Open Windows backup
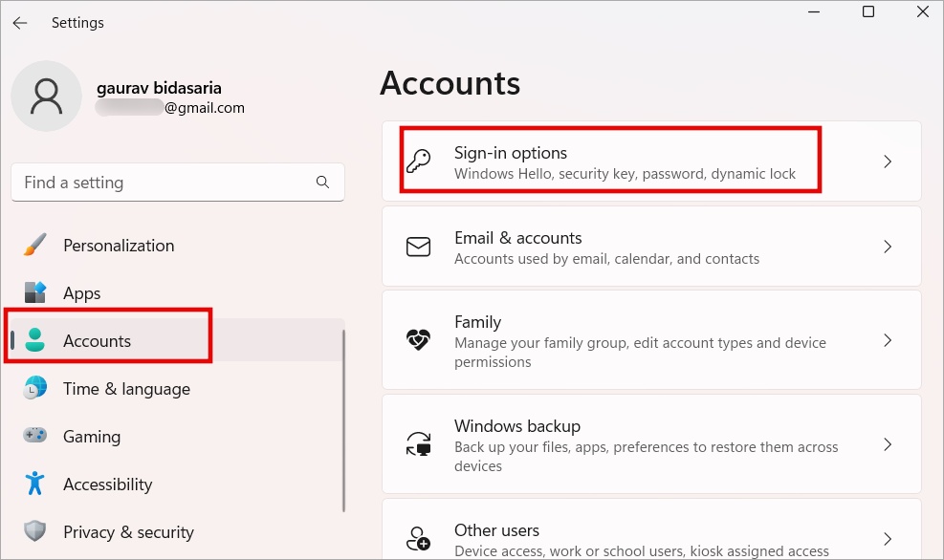Viewport: 944px width, 560px height. pyautogui.click(x=651, y=444)
